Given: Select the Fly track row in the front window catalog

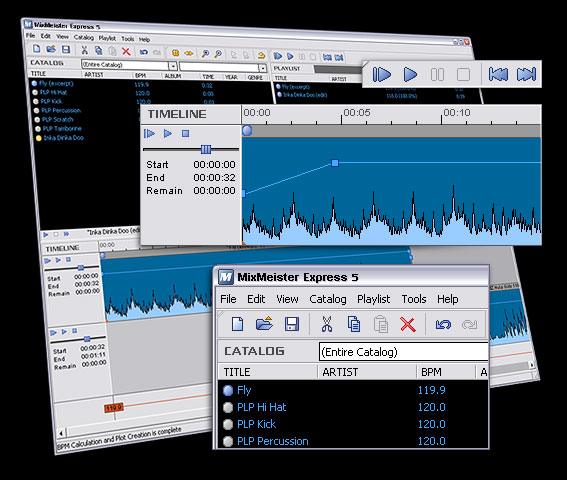Looking at the screenshot, I should (353, 390).
